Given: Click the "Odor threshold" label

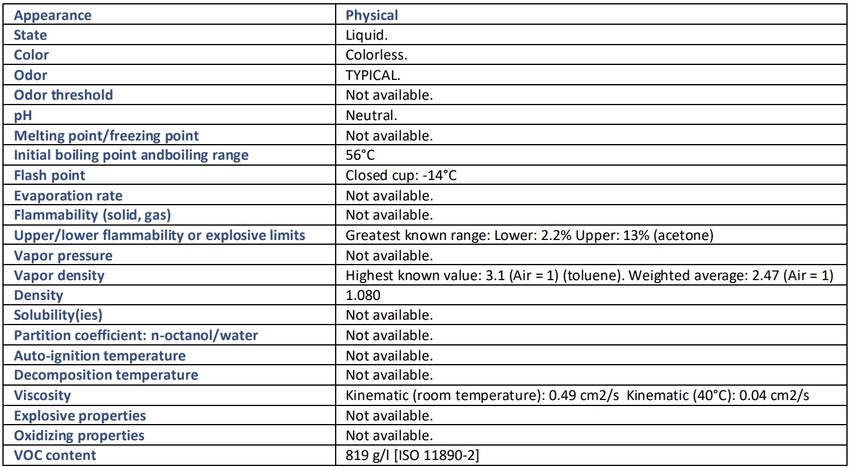Looking at the screenshot, I should click(63, 95).
